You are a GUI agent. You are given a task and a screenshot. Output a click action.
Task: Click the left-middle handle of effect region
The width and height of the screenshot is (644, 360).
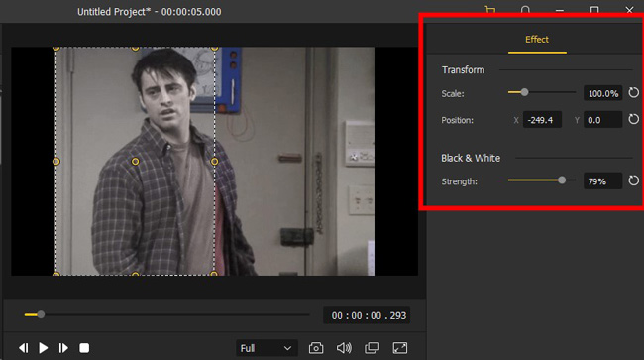(56, 162)
